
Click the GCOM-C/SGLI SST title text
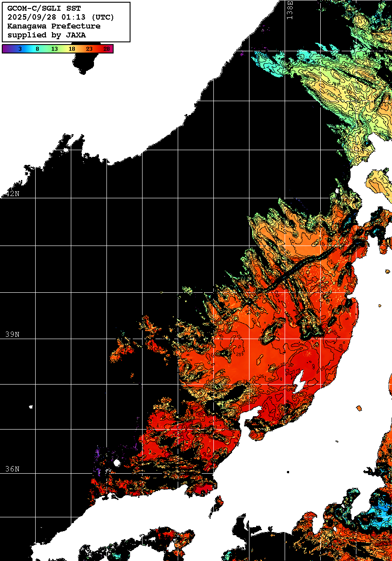pos(44,8)
